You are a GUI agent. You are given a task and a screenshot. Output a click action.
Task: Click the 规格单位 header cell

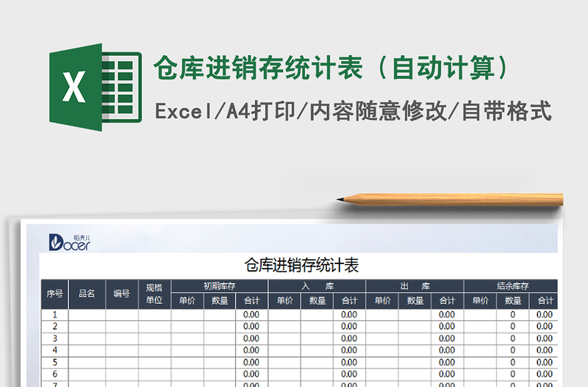tap(154, 294)
